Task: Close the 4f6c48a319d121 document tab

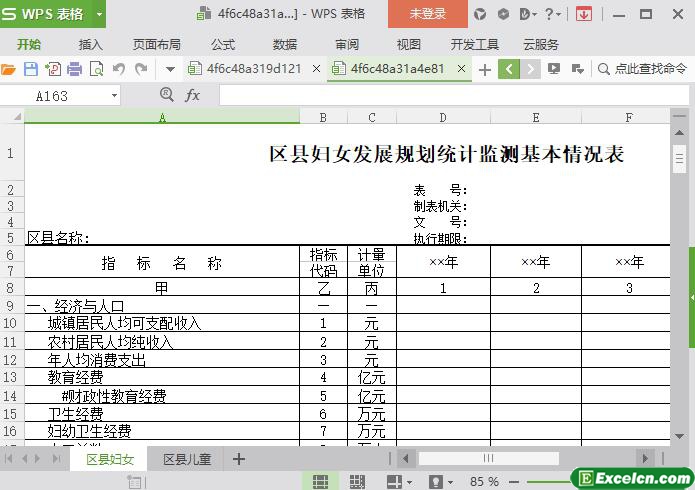Action: point(316,69)
